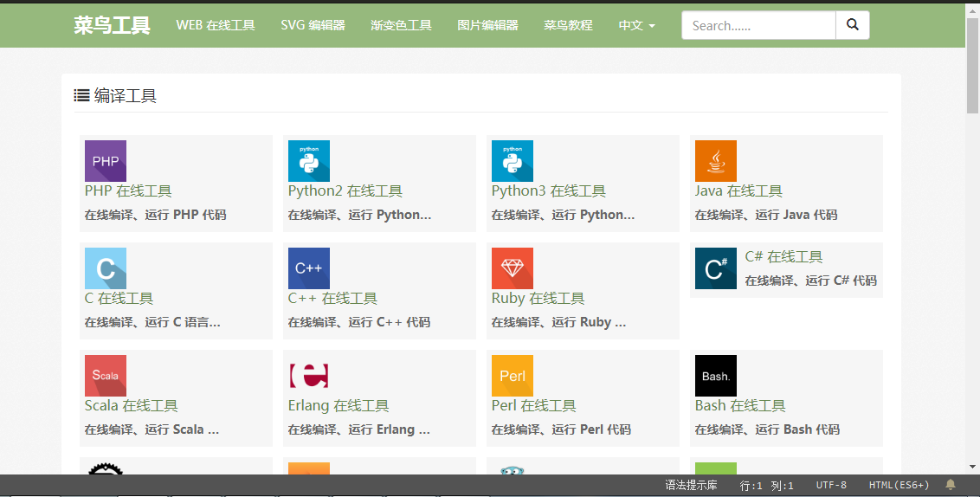Click the UTF-8 encoding indicator
Screen dimensions: 980x497
pyautogui.click(x=831, y=485)
